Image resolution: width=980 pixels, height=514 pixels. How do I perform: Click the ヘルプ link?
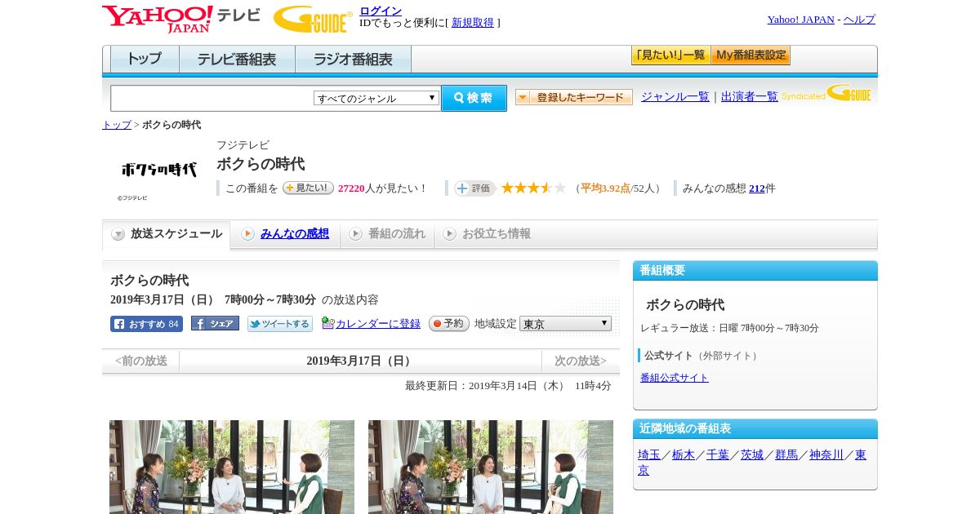tap(859, 20)
